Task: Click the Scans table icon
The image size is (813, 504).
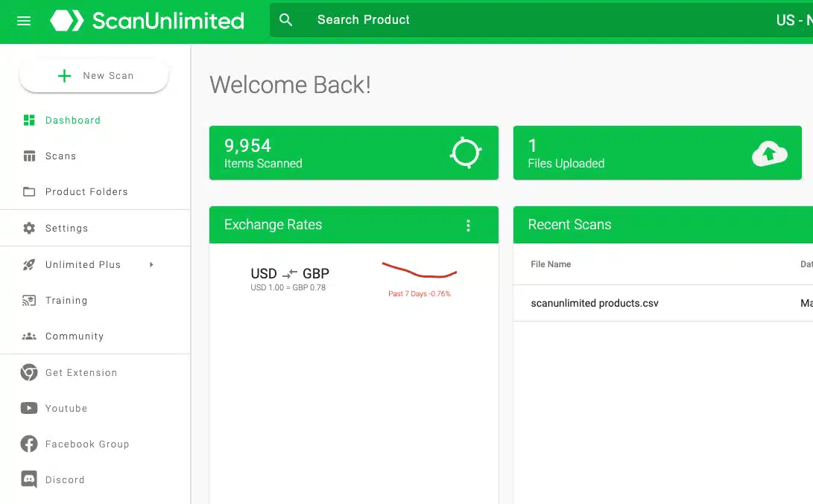Action: (x=29, y=156)
